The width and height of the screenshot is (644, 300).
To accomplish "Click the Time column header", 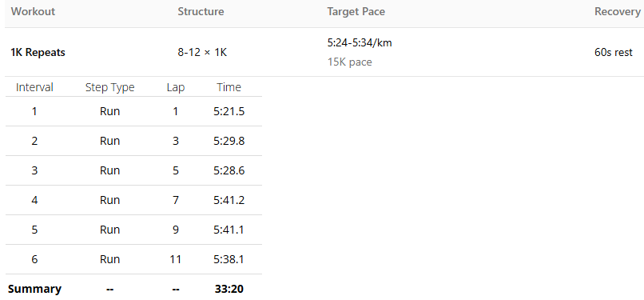I will pos(229,87).
